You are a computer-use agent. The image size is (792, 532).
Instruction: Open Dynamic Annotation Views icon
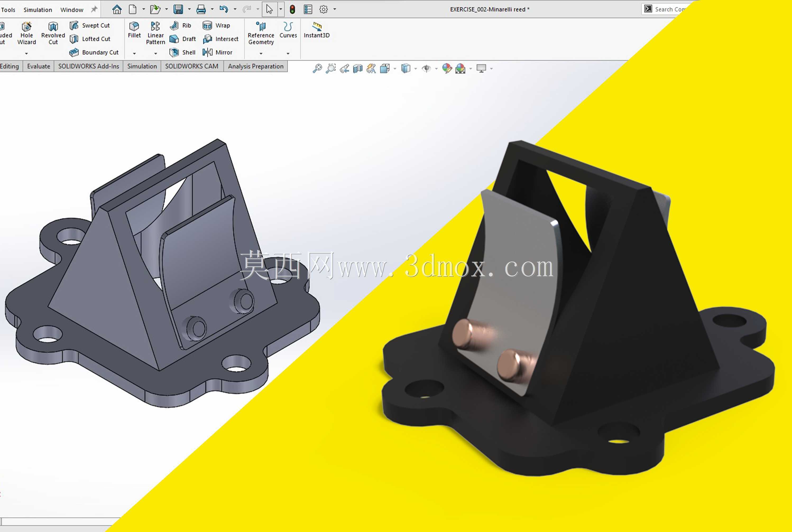coord(371,68)
